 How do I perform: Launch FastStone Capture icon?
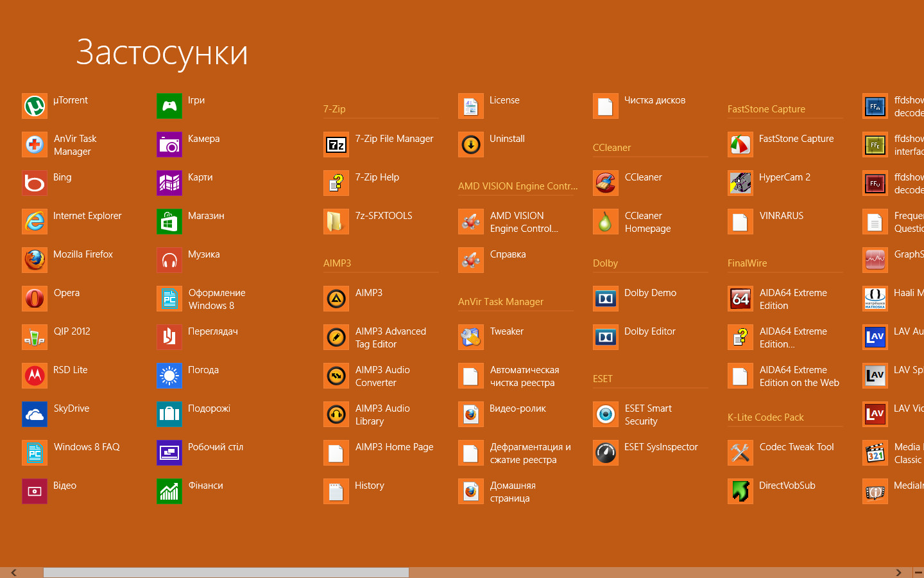pos(740,144)
